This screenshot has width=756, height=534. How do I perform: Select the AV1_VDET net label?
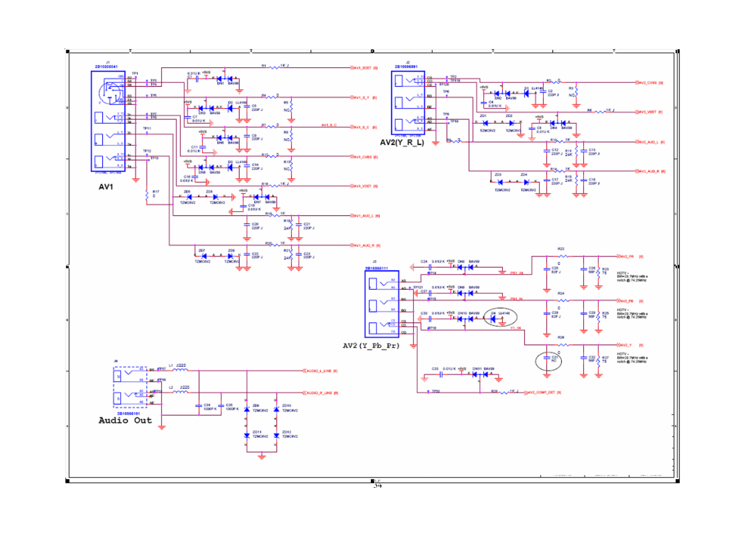coord(362,186)
